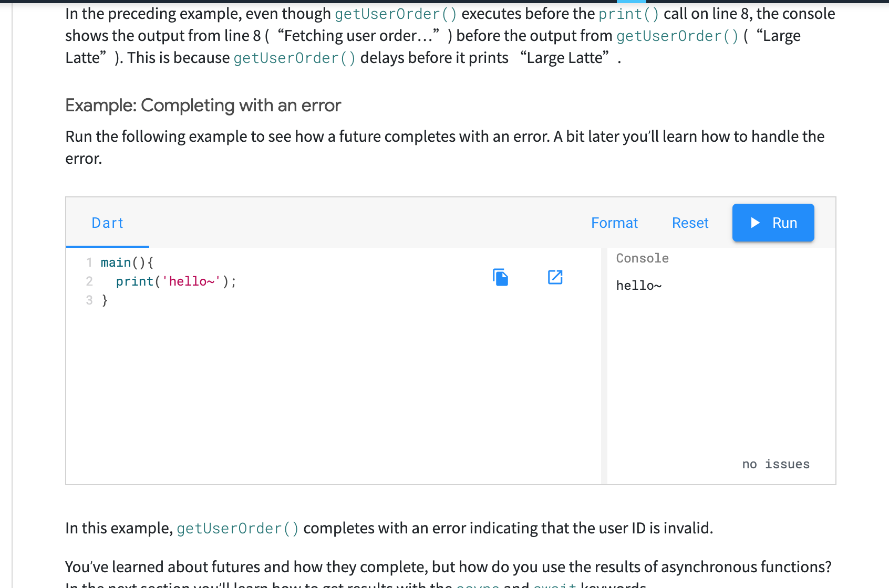Run the Dart code example
Viewport: 889px width, 588px height.
coord(773,223)
